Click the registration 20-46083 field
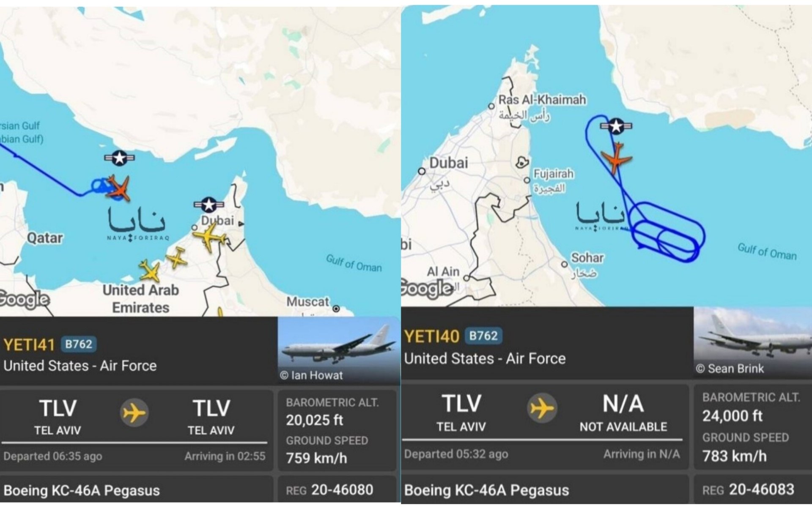812x519 pixels. [749, 490]
